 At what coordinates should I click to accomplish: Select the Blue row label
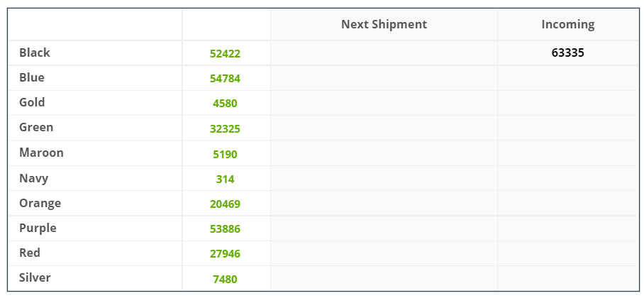[x=32, y=77]
